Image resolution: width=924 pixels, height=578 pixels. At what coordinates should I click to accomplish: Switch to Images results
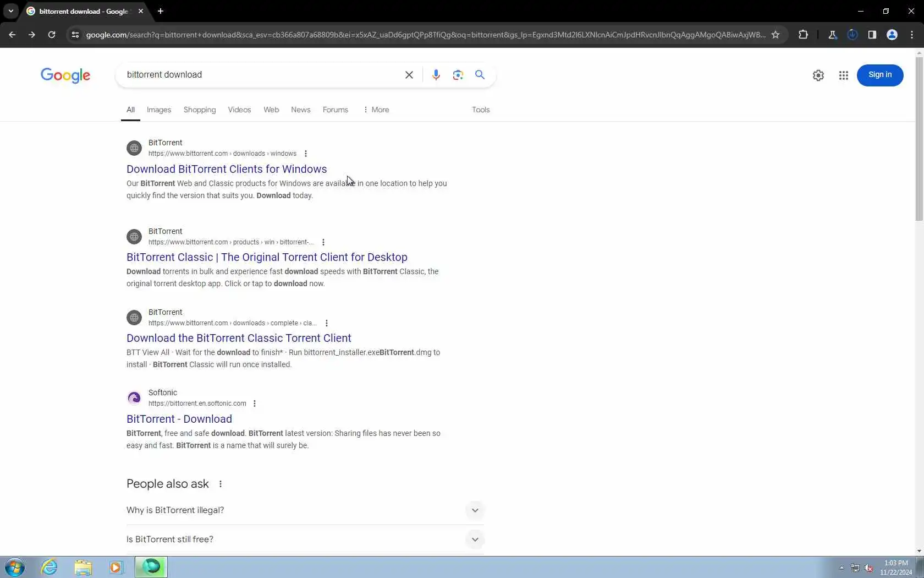coord(159,110)
